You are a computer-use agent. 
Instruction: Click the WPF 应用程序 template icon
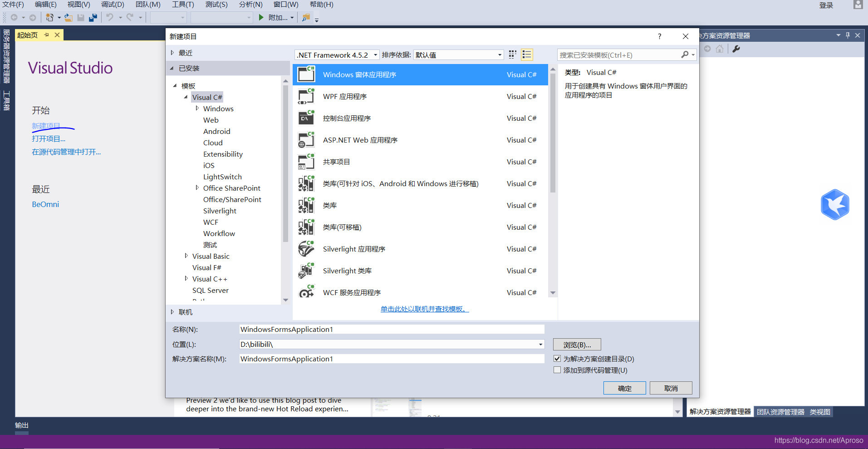(306, 96)
